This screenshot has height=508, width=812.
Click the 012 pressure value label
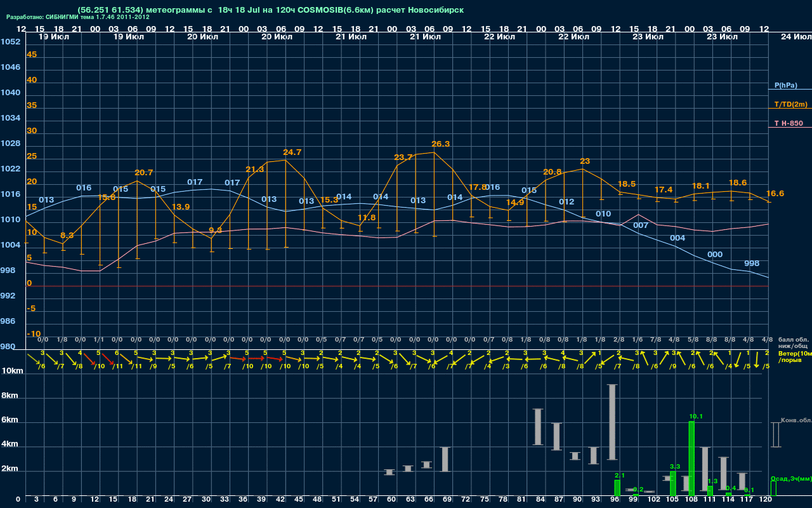566,202
